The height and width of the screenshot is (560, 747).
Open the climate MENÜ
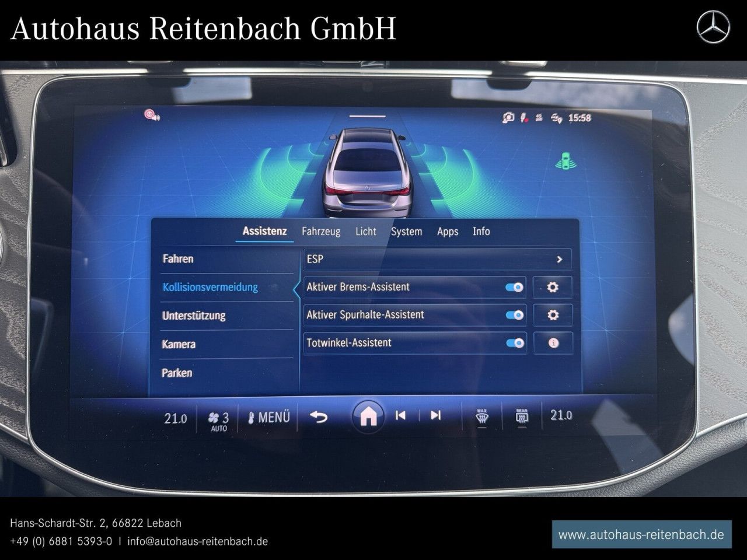[x=269, y=417]
